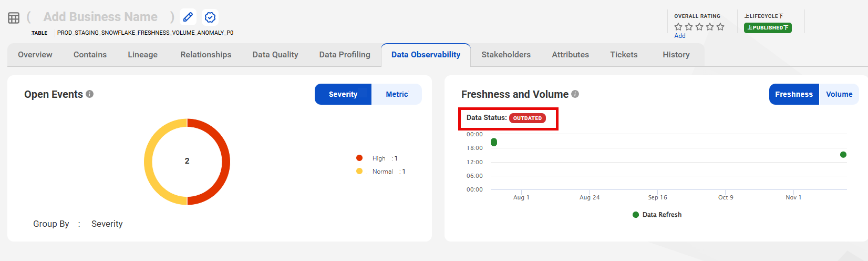Click the donut center total 2
Screen dimensions: 868x261
coord(187,161)
